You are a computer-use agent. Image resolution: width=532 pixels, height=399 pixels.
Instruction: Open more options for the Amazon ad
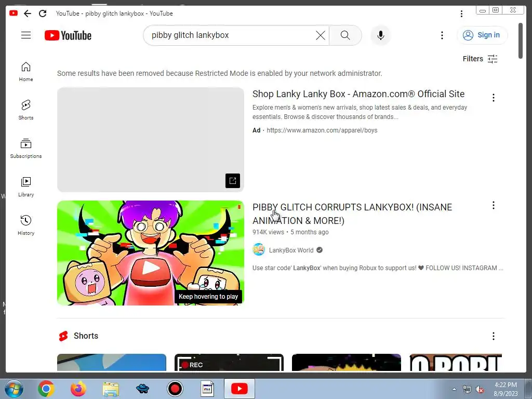tap(494, 98)
